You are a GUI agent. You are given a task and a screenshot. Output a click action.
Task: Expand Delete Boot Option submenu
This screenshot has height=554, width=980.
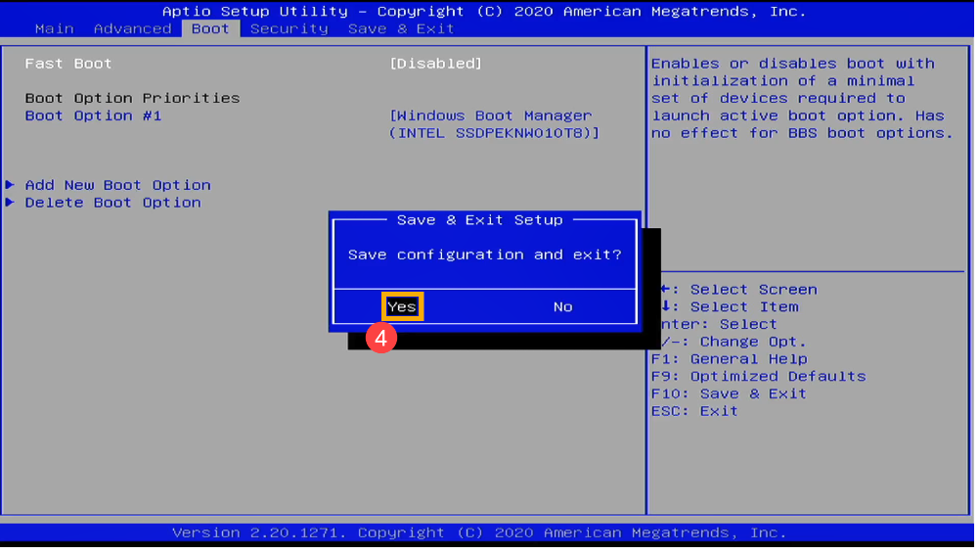click(x=113, y=204)
